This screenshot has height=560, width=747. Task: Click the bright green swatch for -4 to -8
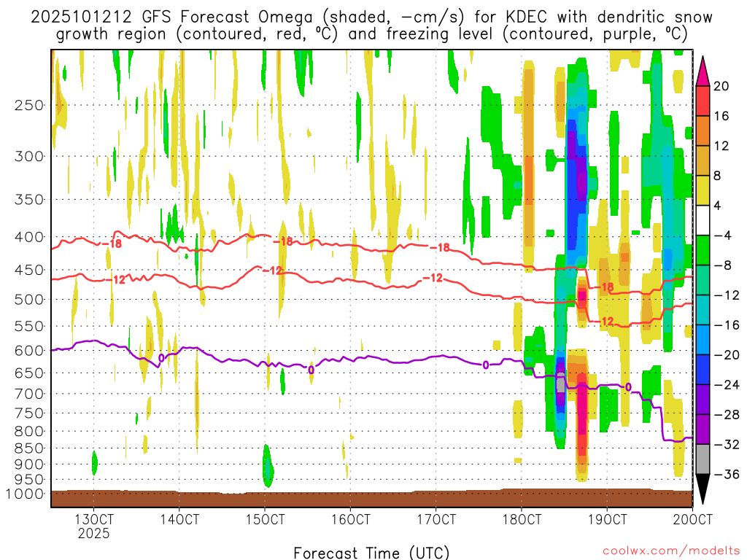[703, 251]
